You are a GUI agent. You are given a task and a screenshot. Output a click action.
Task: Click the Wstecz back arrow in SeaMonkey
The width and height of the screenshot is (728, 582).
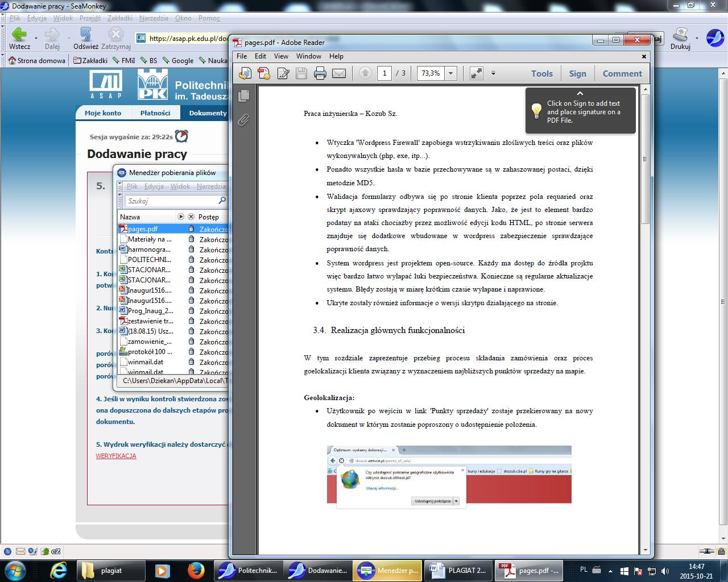19,35
